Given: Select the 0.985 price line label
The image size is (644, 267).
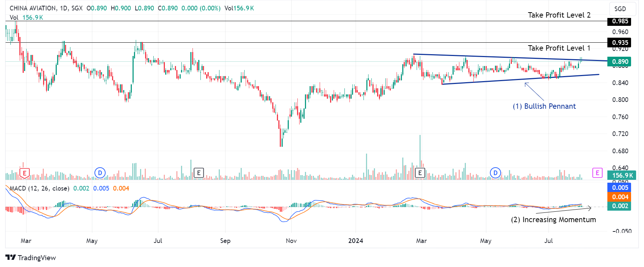Looking at the screenshot, I should [619, 21].
